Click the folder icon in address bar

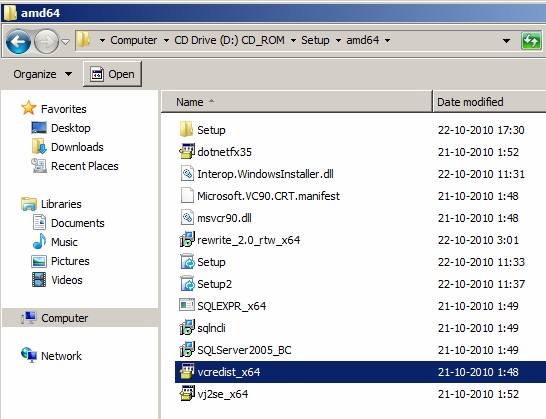click(84, 40)
